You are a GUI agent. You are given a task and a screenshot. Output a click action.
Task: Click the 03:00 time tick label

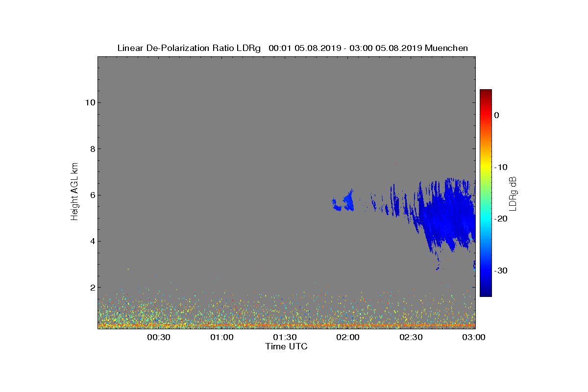point(474,337)
